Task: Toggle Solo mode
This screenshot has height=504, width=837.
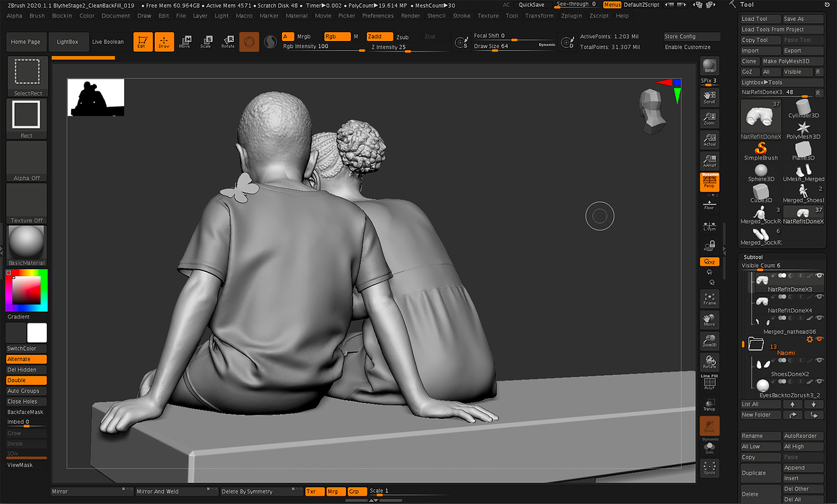Action: [709, 448]
